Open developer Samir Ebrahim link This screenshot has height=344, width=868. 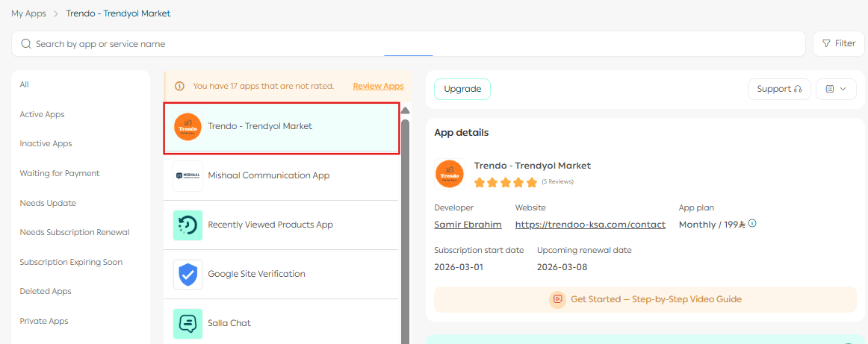click(x=468, y=225)
